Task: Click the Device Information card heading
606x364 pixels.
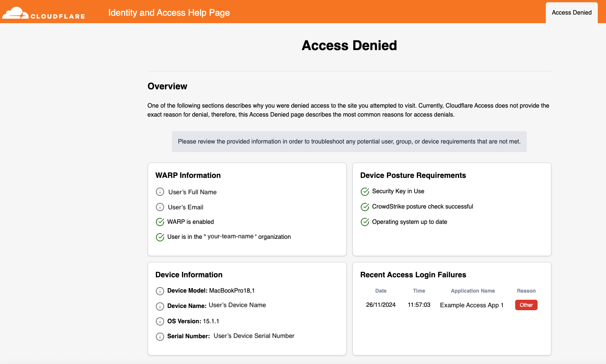Action: [189, 275]
